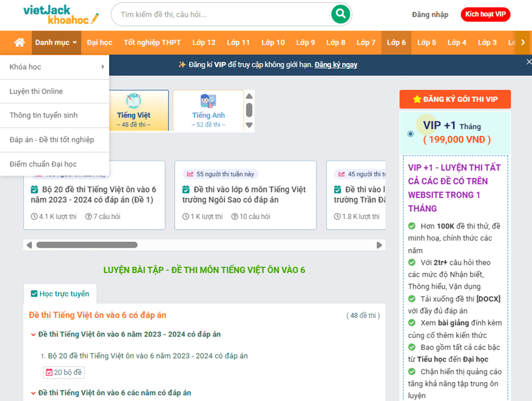Click the question icon beside 7 câu hỏi
532x401 pixels.
(x=88, y=216)
